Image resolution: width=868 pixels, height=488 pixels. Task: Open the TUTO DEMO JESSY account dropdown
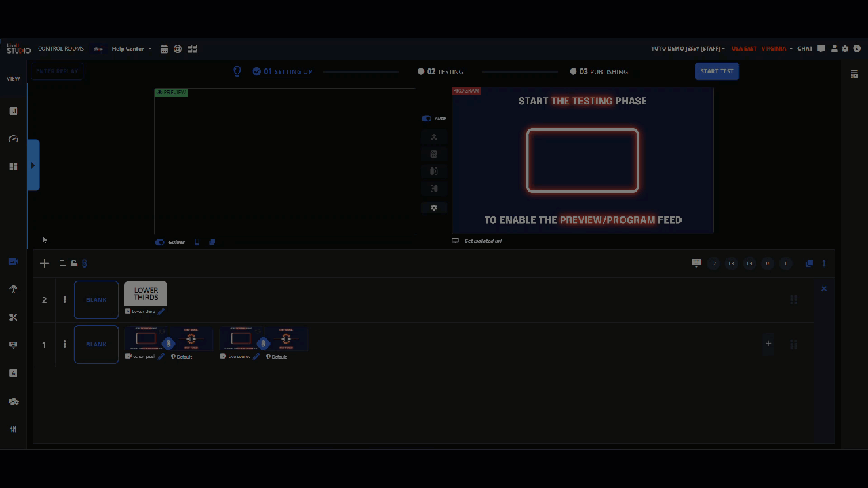[688, 49]
